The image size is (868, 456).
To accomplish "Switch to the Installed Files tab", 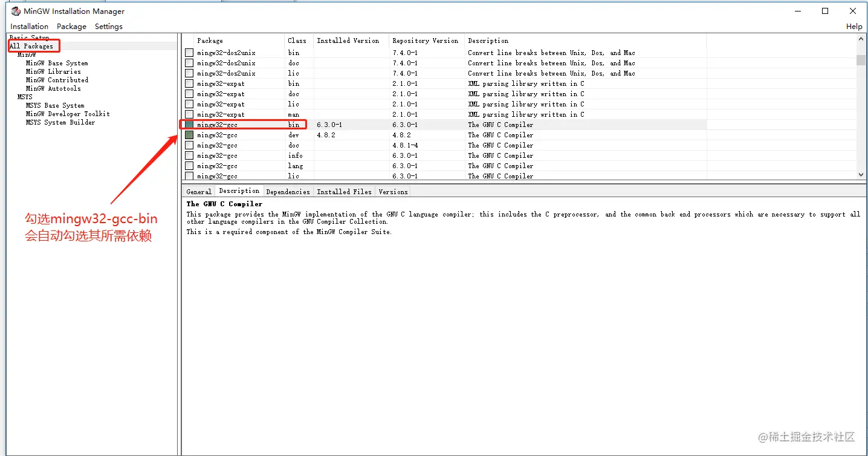I will pos(344,192).
